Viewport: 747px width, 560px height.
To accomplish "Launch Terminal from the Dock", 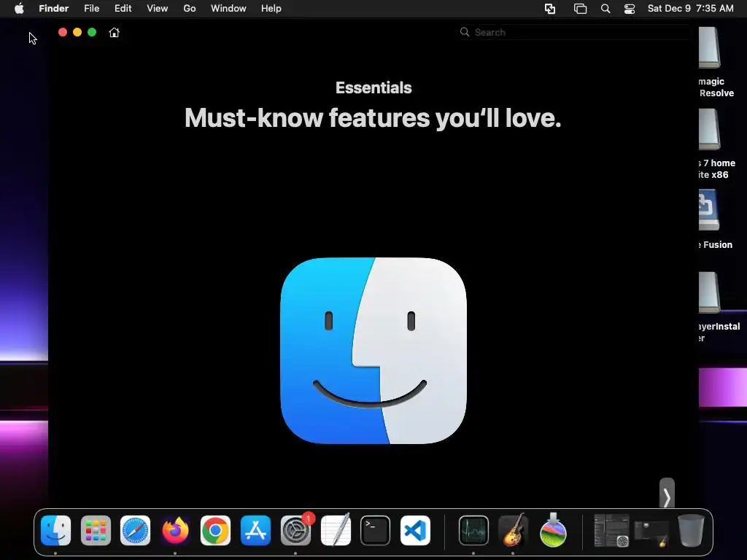I will click(376, 531).
